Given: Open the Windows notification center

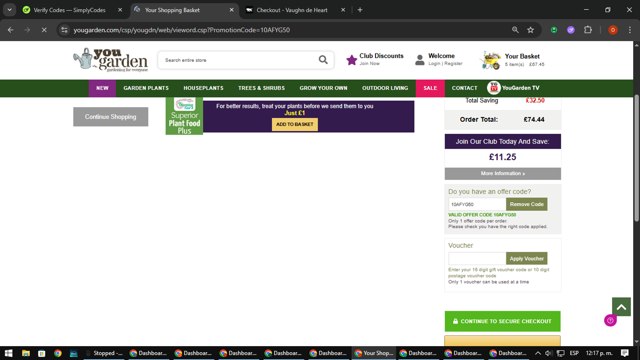Looking at the screenshot, I should 625,353.
